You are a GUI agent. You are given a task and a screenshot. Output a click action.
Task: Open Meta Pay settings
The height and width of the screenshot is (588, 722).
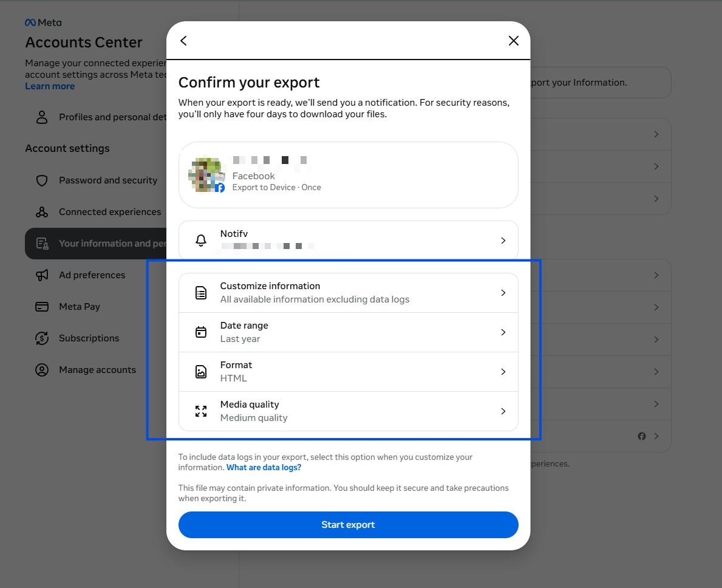click(96, 307)
